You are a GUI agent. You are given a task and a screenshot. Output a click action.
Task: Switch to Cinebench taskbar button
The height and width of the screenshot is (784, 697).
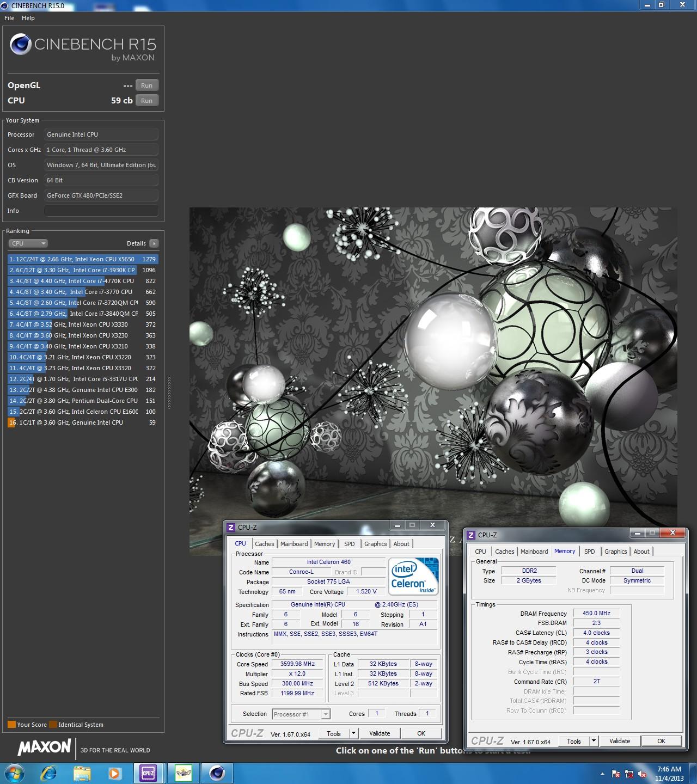(217, 773)
